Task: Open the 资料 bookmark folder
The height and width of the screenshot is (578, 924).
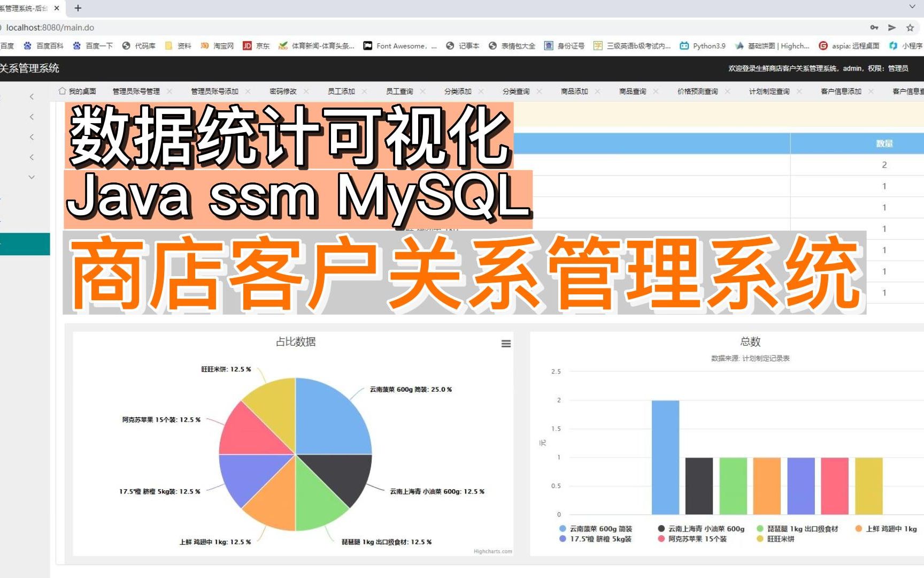Action: [178, 46]
